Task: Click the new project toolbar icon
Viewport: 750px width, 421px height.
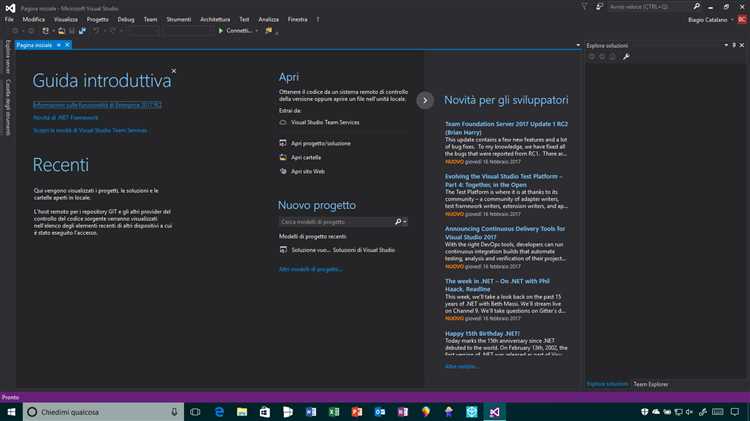Action: click(x=45, y=31)
